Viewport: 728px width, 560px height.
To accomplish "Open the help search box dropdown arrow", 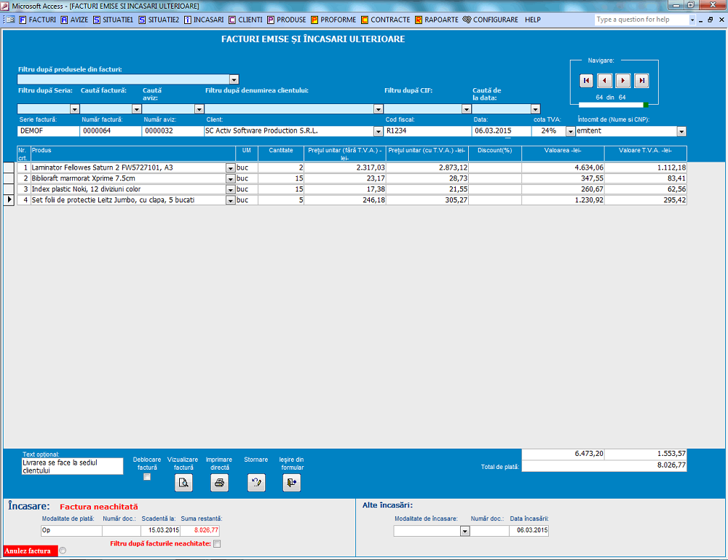I will coord(692,20).
